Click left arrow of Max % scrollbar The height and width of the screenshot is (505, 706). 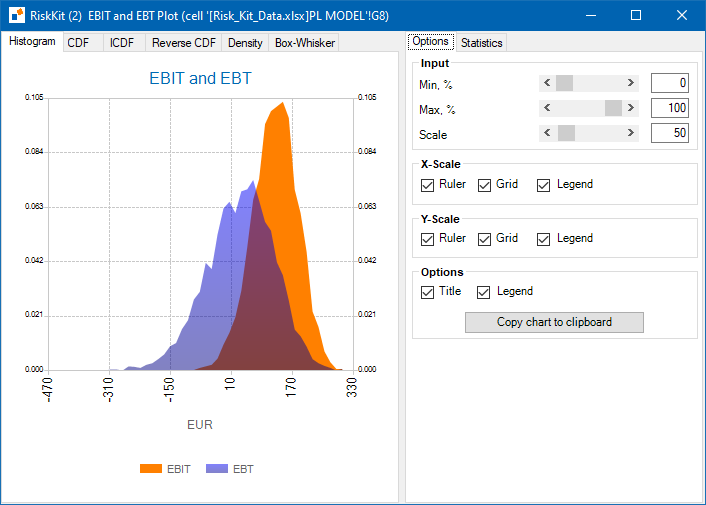pos(547,108)
